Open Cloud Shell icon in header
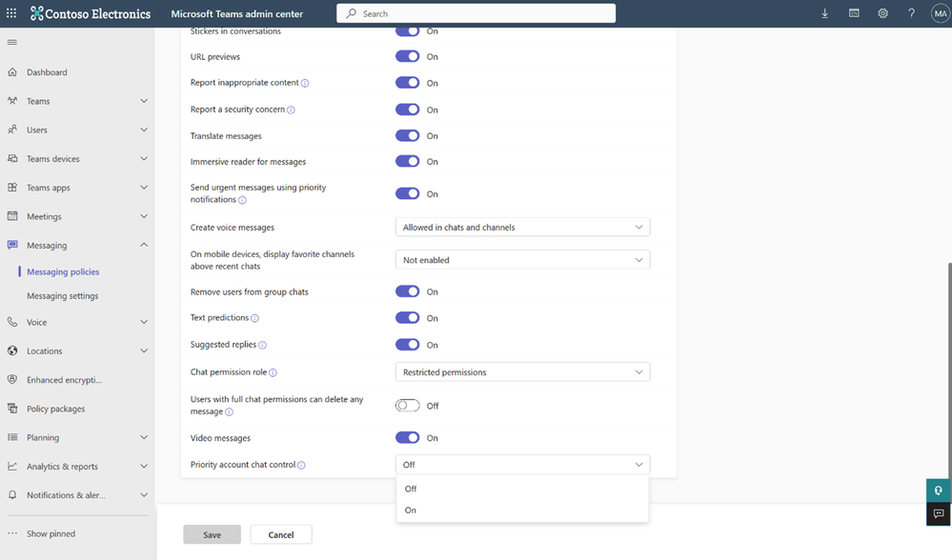Image resolution: width=952 pixels, height=560 pixels. pyautogui.click(x=854, y=13)
